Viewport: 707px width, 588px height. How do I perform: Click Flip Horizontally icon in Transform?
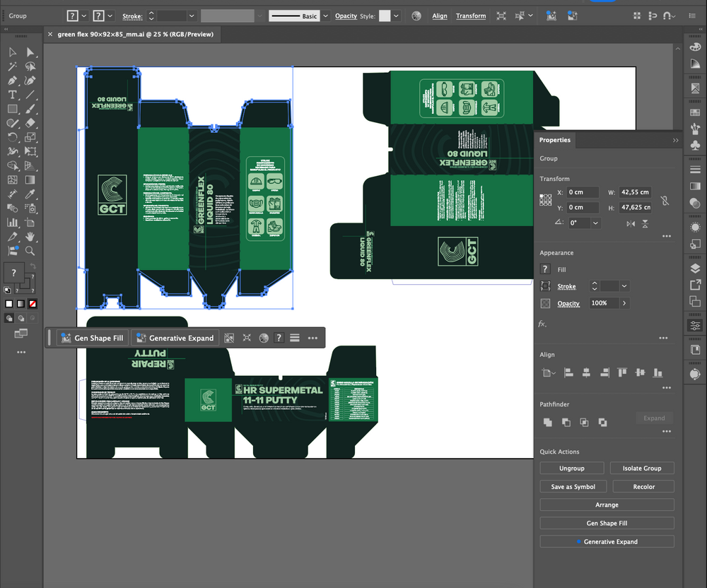[631, 223]
